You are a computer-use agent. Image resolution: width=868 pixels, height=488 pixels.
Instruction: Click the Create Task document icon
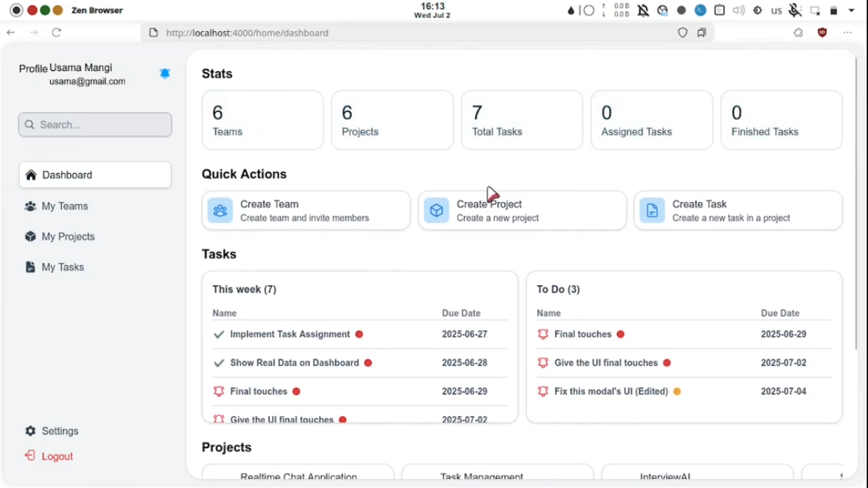(652, 210)
